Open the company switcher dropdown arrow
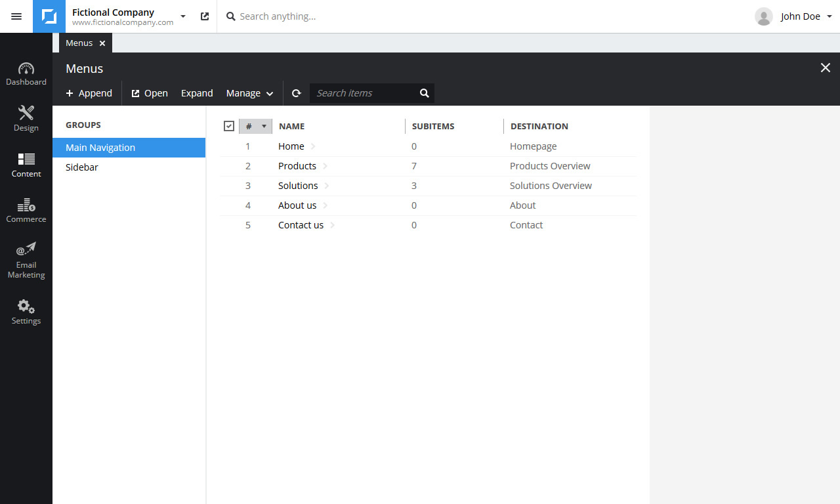This screenshot has height=504, width=840. coord(183,16)
